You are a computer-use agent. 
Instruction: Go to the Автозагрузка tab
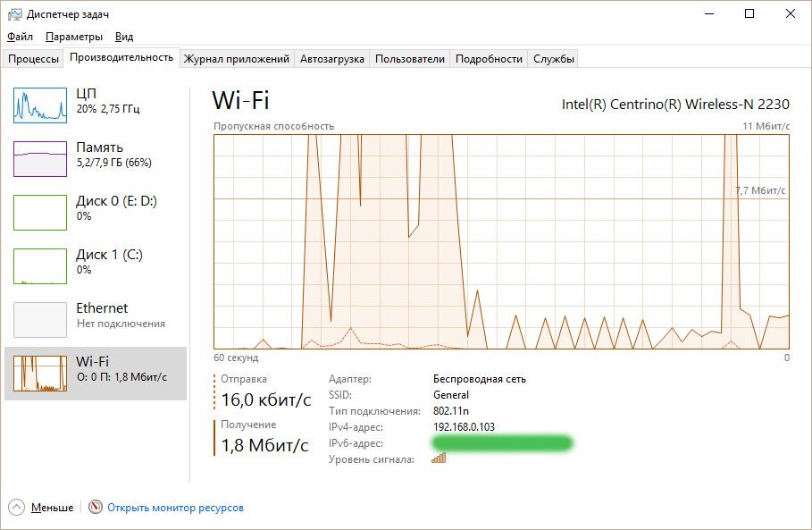point(332,59)
